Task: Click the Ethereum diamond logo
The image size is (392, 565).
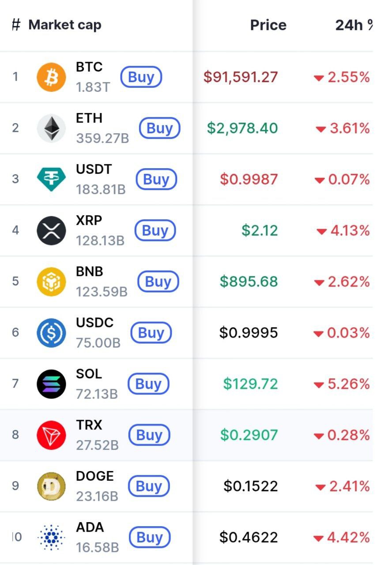Action: [51, 128]
